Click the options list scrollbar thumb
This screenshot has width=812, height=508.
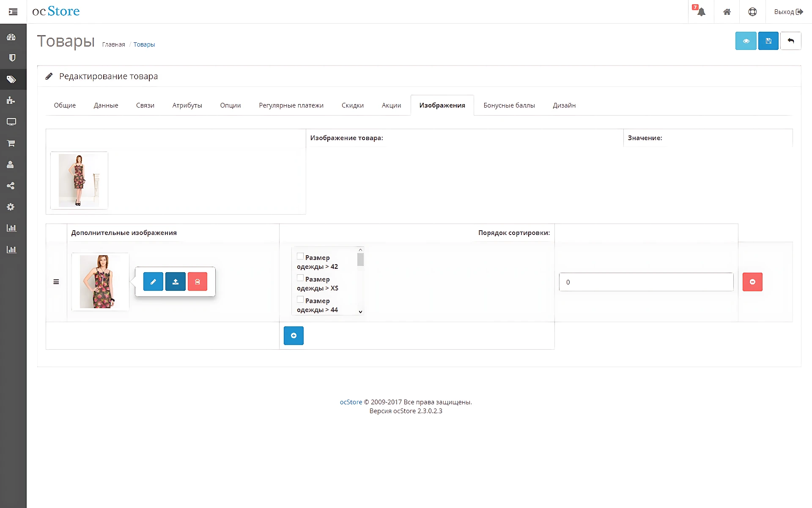point(360,260)
